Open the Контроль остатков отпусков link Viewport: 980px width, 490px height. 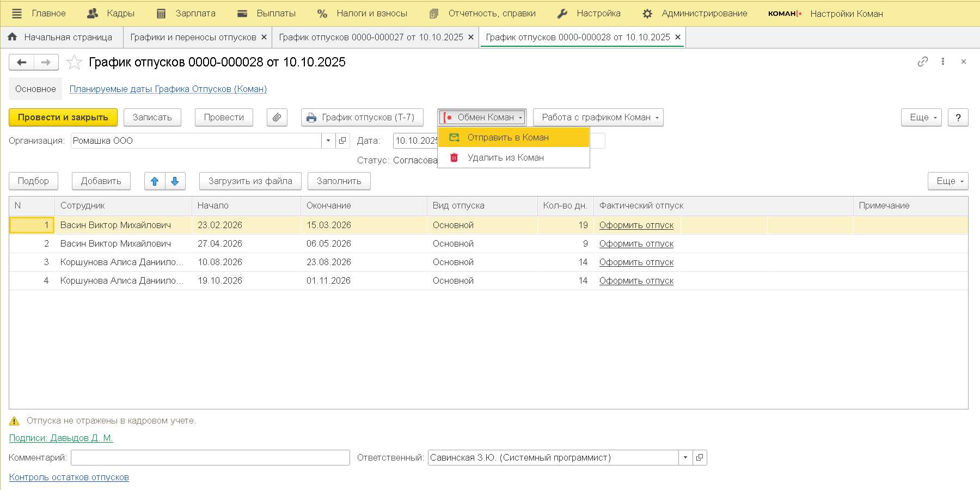click(69, 477)
